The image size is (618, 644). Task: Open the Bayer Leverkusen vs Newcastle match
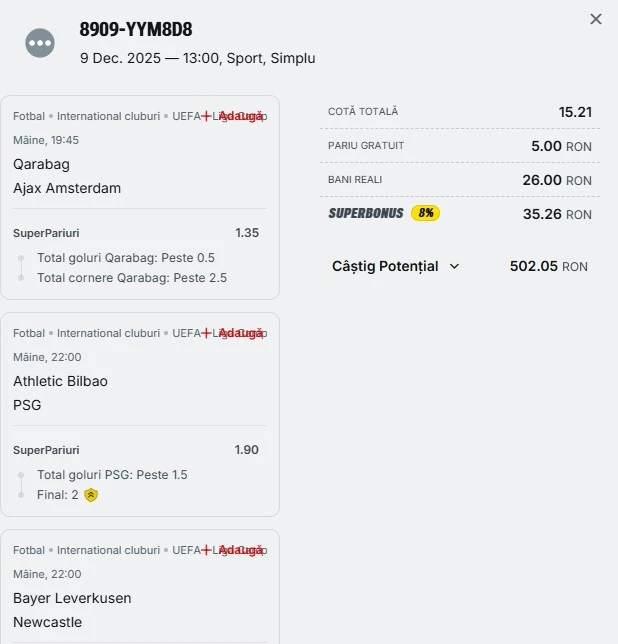72,610
